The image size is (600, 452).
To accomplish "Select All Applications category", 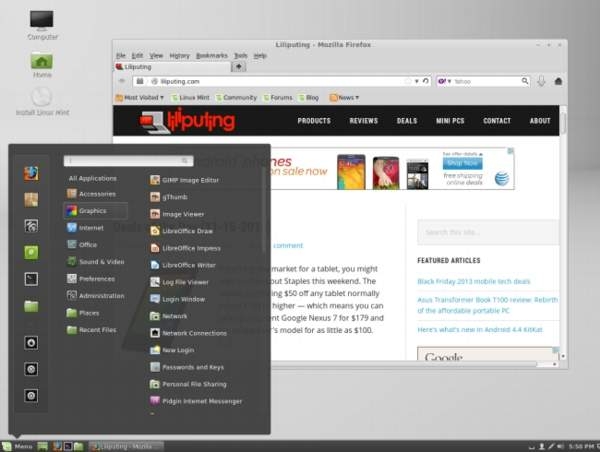I will click(x=93, y=178).
